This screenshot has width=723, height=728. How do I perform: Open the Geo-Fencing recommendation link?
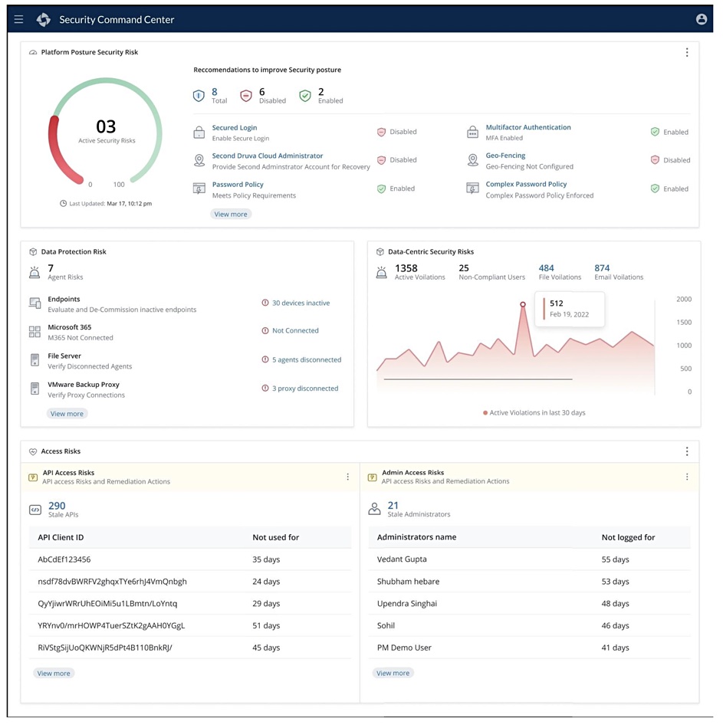505,156
